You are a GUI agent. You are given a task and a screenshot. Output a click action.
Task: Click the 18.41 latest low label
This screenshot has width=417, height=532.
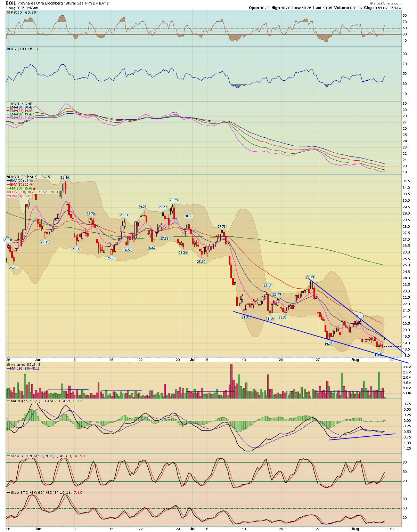(x=378, y=354)
